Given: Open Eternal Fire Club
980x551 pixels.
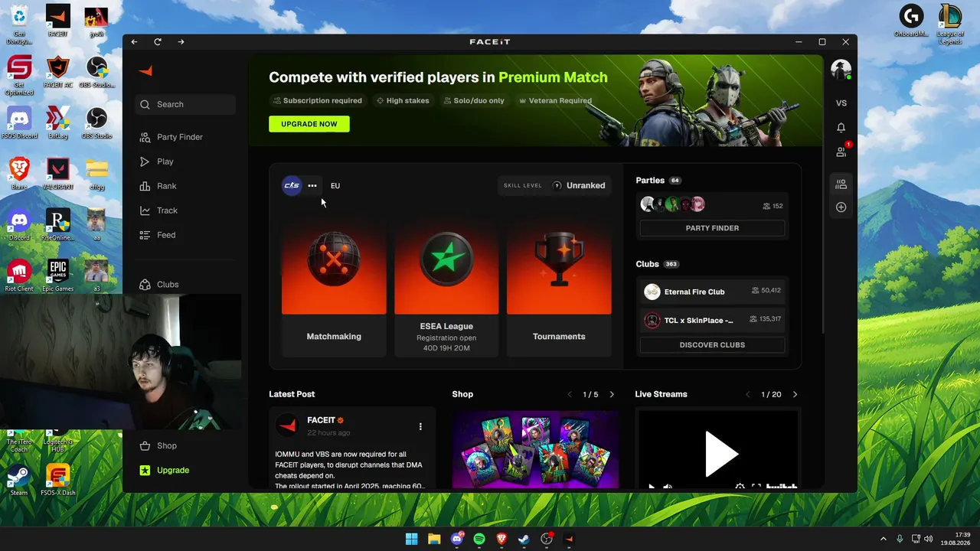Looking at the screenshot, I should (712, 291).
